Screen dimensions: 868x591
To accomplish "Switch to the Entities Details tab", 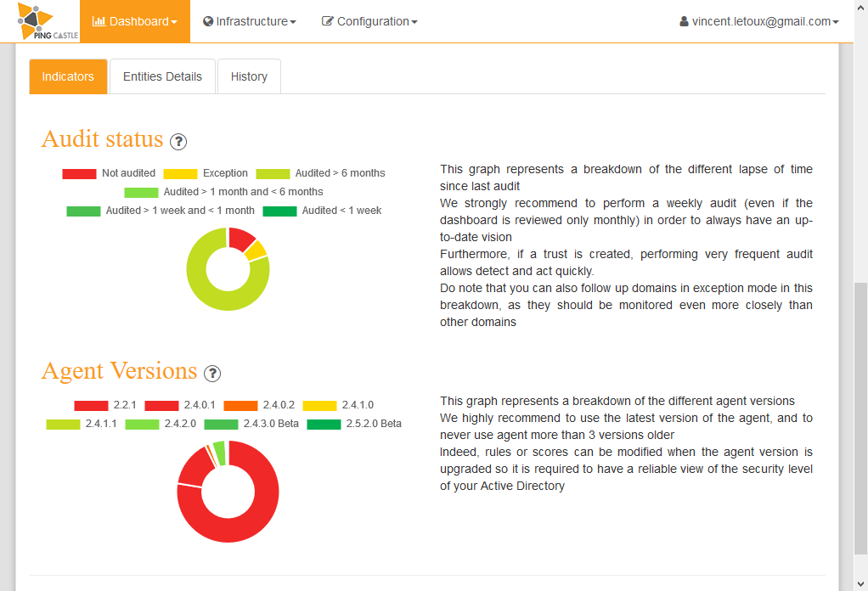I will pyautogui.click(x=162, y=76).
